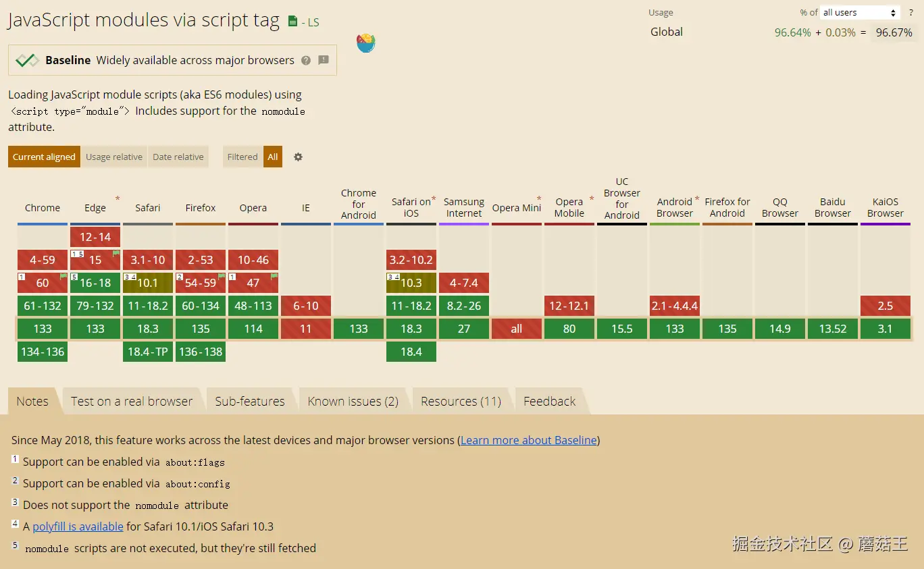
Task: Open the Known issues (2) tab
Action: pyautogui.click(x=353, y=401)
